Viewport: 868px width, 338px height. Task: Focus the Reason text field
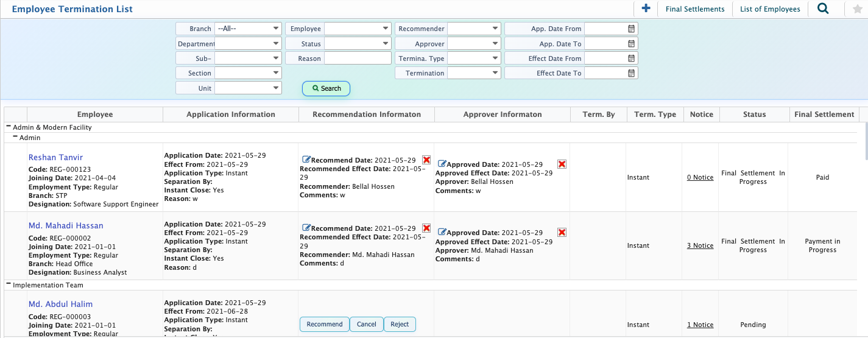click(x=358, y=58)
